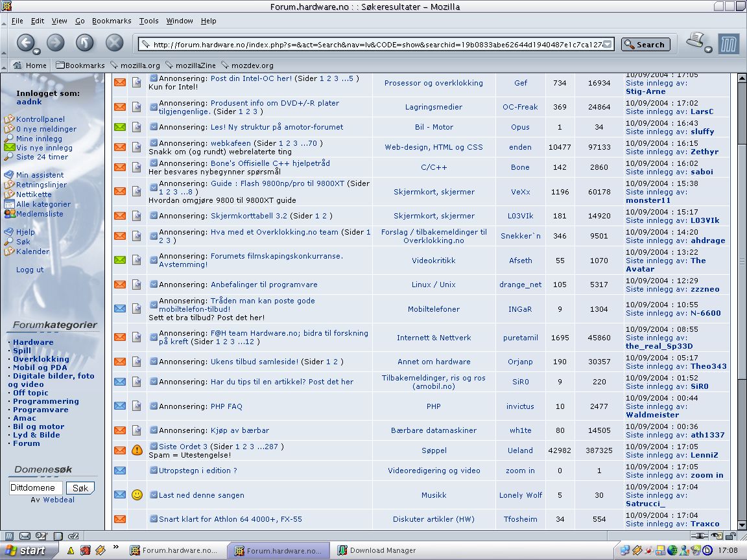Viewport: 747px width, 560px height.
Task: Click Vis nye innlegg sidebar link
Action: coord(44,148)
